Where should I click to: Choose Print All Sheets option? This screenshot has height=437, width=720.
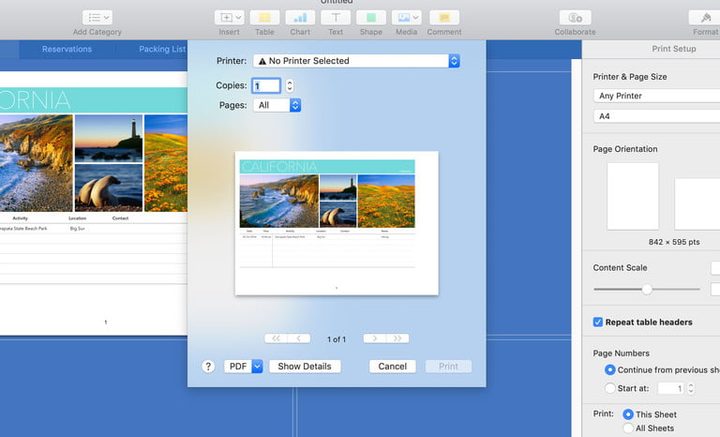(x=628, y=428)
